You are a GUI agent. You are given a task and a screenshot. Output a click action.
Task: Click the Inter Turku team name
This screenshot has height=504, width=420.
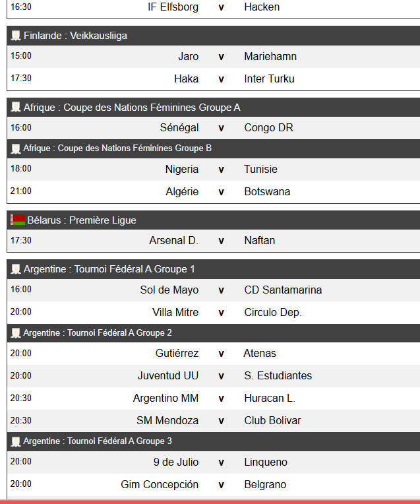(269, 79)
